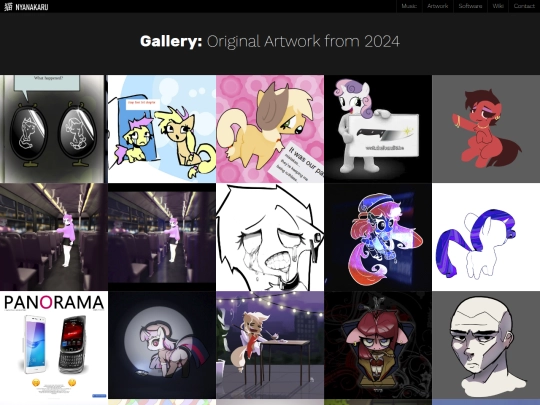Open the two mirrors 'What happened?' artwork

pyautogui.click(x=54, y=129)
